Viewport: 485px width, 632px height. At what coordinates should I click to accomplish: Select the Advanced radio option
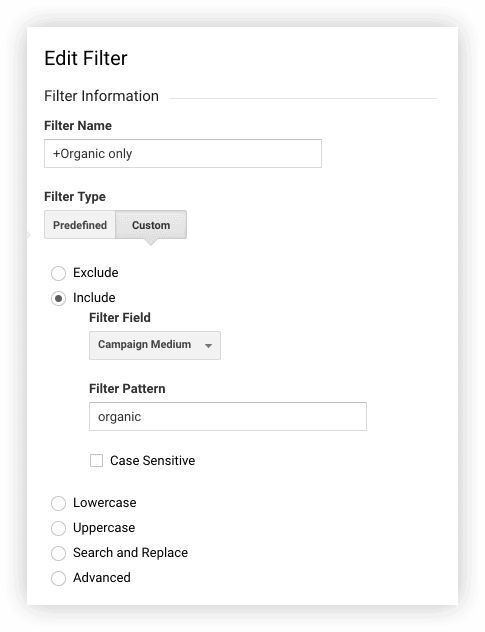58,578
